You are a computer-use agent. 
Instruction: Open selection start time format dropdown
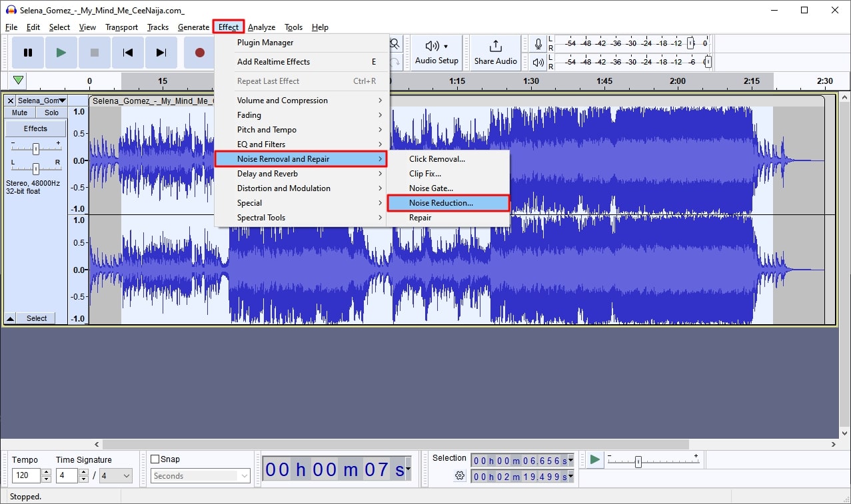click(570, 461)
